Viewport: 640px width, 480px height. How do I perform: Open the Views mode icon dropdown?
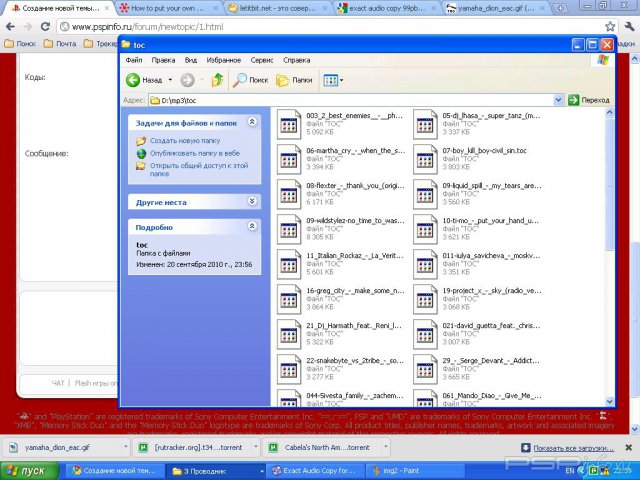pos(333,80)
